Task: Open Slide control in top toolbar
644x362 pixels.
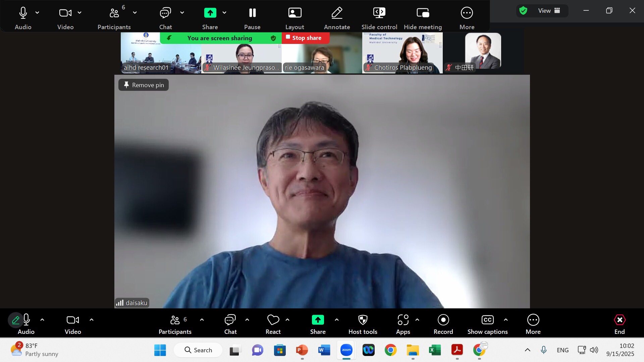Action: (379, 13)
